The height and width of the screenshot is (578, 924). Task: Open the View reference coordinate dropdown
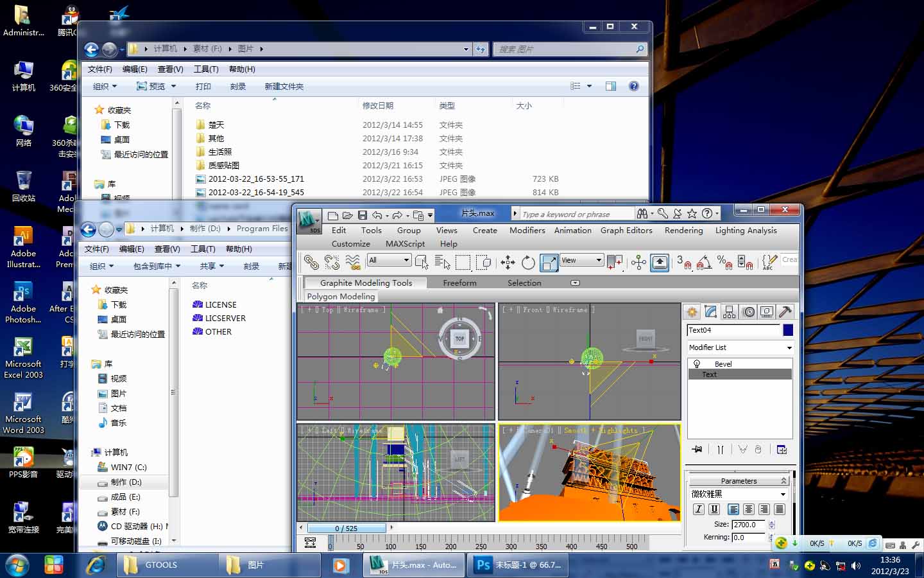point(581,260)
